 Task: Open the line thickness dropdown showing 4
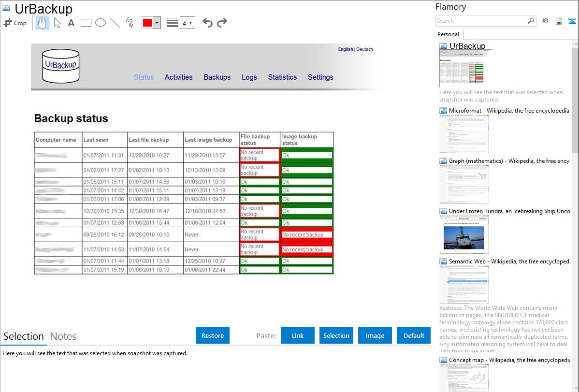187,23
